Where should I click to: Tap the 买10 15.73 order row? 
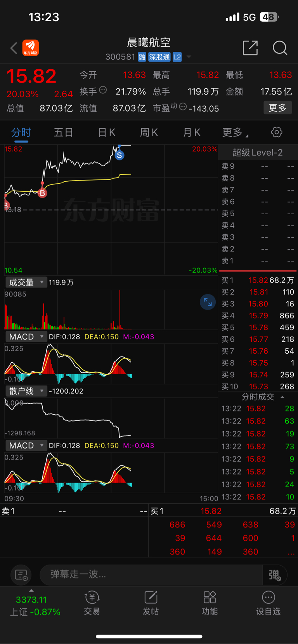point(258,386)
